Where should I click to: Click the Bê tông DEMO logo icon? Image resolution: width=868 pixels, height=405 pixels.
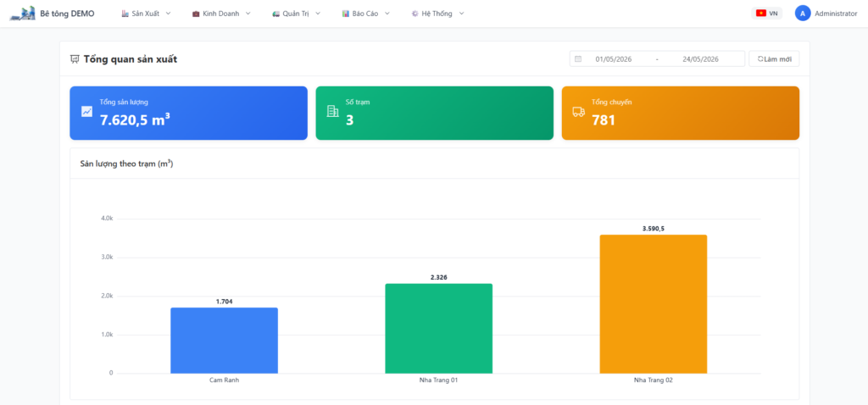click(22, 14)
